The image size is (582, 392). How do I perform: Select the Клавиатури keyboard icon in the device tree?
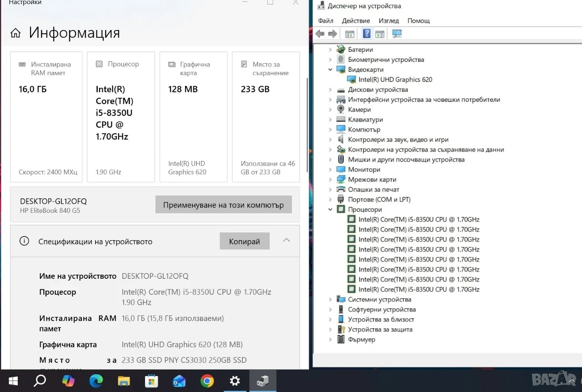[341, 120]
